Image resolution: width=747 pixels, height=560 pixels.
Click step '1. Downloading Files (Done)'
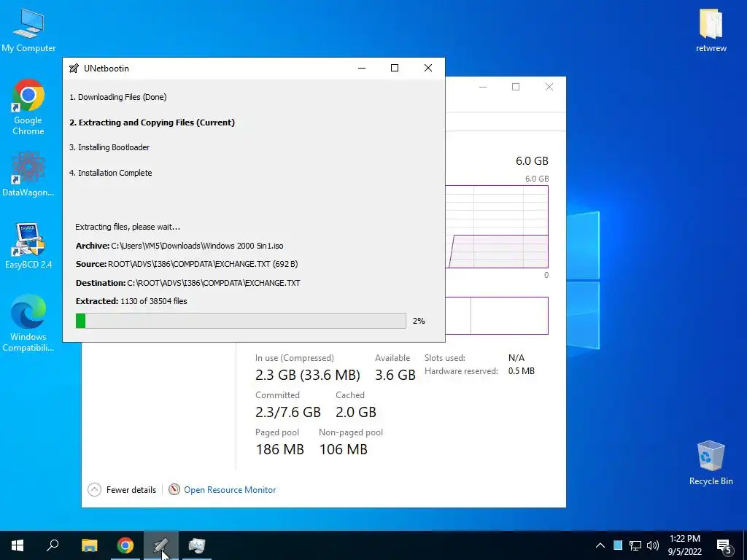pyautogui.click(x=117, y=97)
